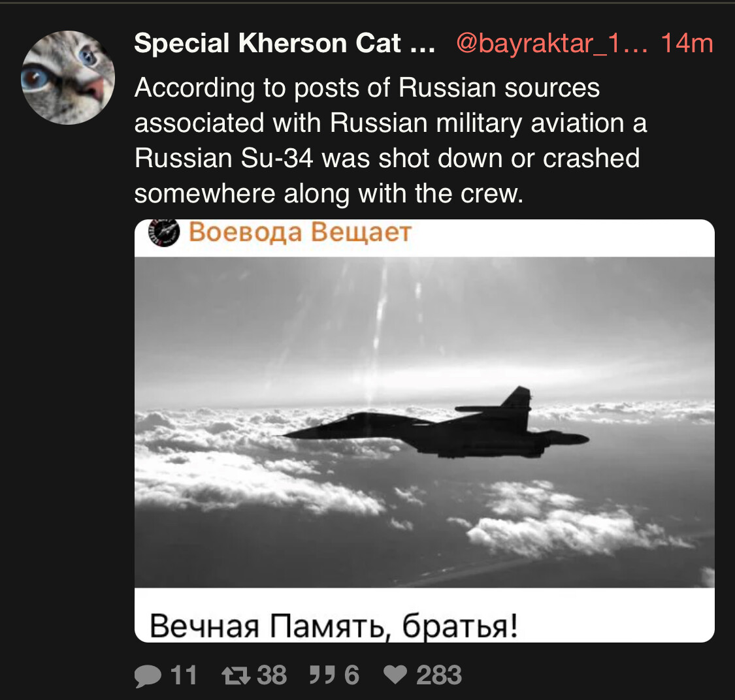Enlarge the attached black-and-white jet photo

click(424, 422)
